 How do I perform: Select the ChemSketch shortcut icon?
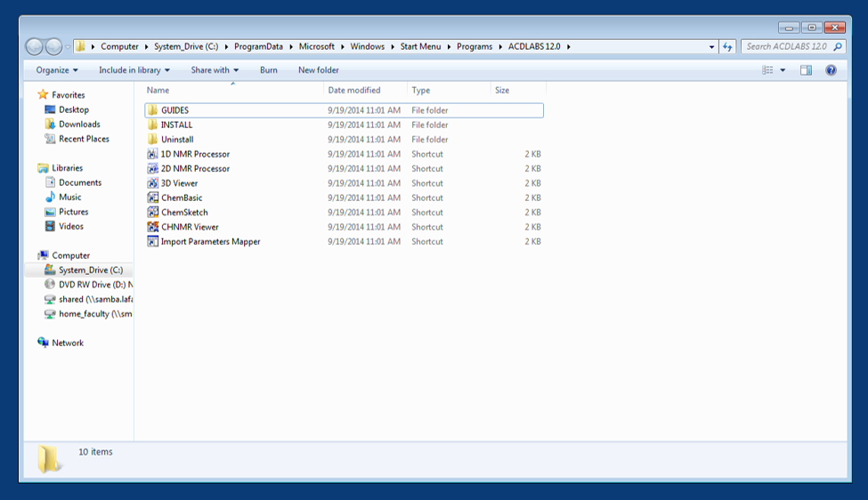tap(153, 212)
